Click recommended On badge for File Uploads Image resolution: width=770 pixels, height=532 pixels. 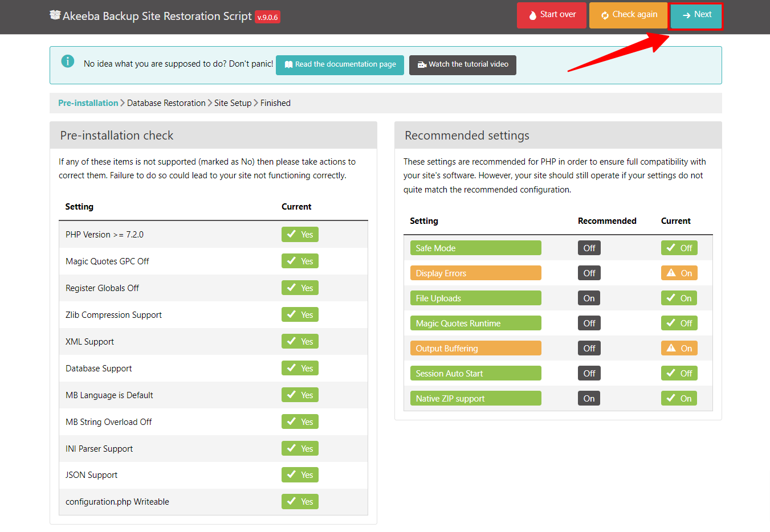click(x=589, y=298)
